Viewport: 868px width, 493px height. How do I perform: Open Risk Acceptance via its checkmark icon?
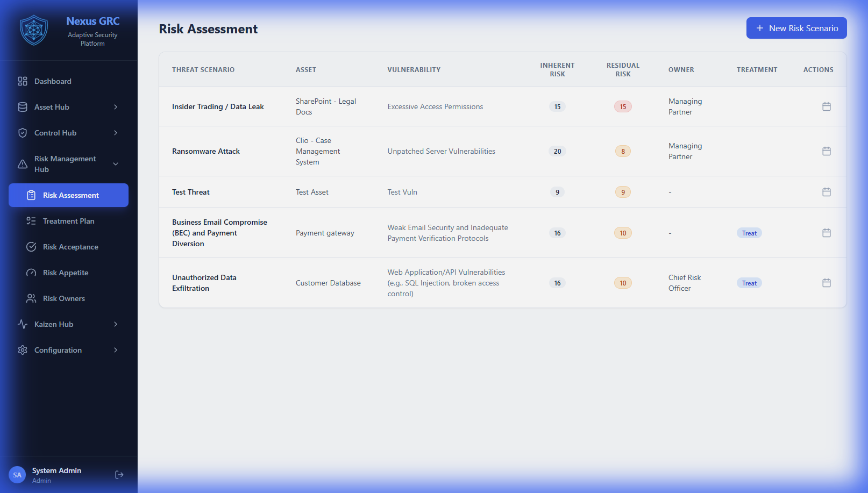click(32, 247)
